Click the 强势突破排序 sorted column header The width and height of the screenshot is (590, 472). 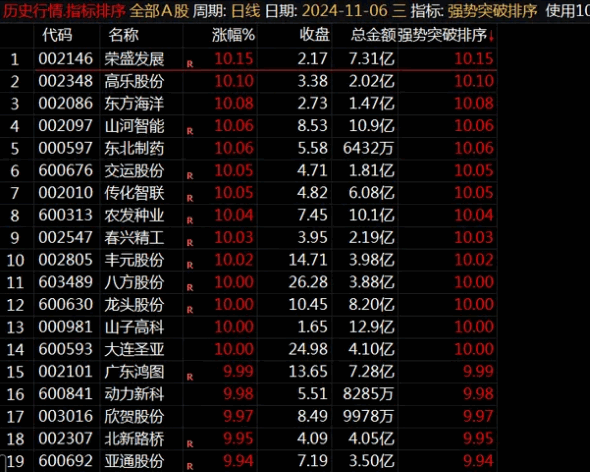pos(442,35)
